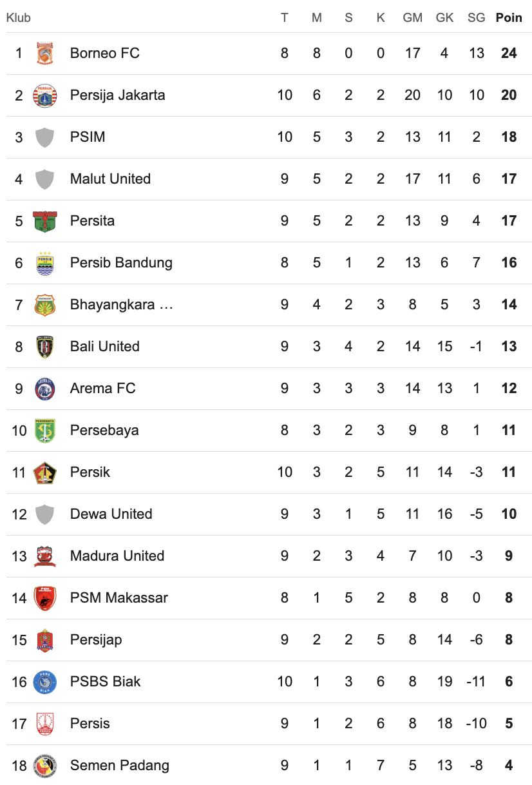
Task: Click the Persis team name
Action: coord(90,724)
